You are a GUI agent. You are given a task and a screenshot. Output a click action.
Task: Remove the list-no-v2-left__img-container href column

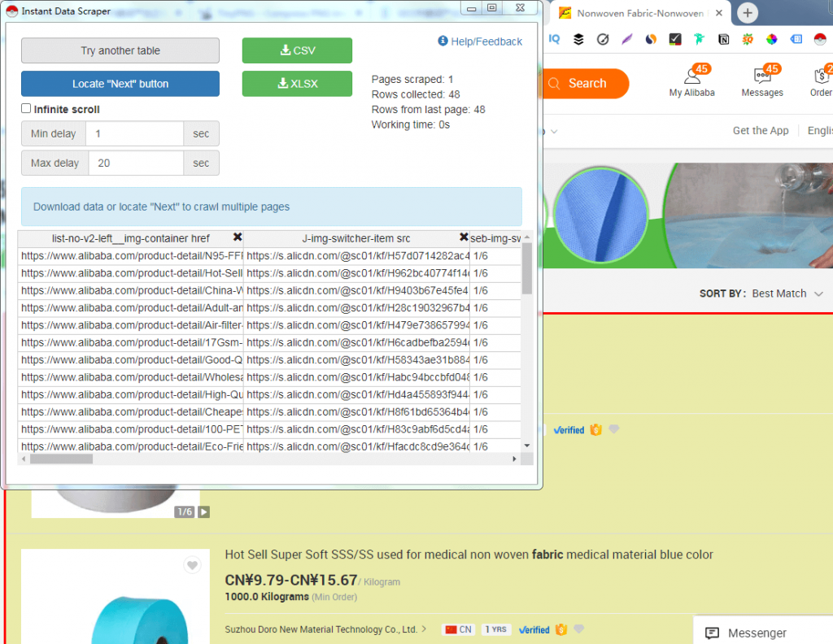[238, 237]
